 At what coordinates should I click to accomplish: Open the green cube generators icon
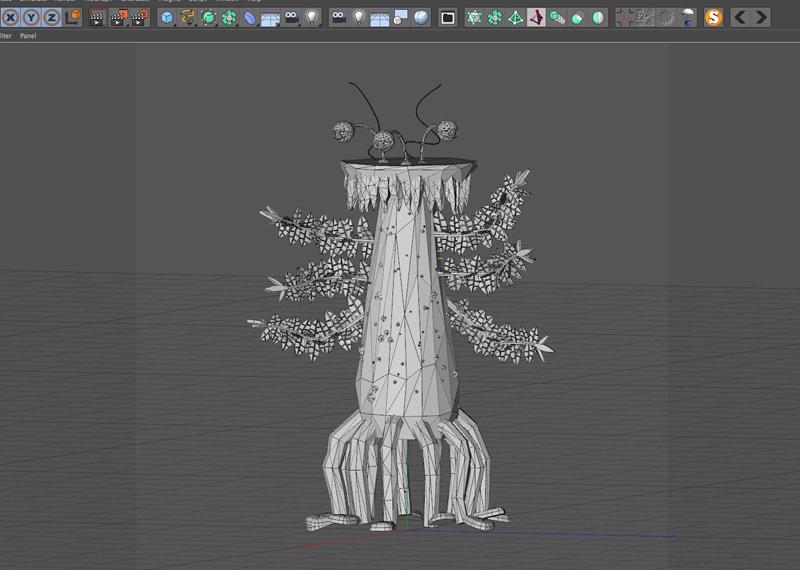(x=209, y=18)
